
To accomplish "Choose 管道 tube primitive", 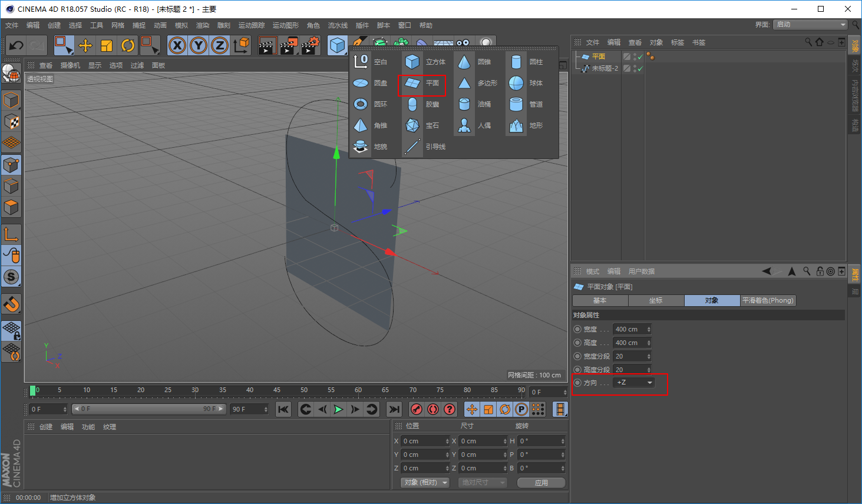I will click(x=526, y=104).
